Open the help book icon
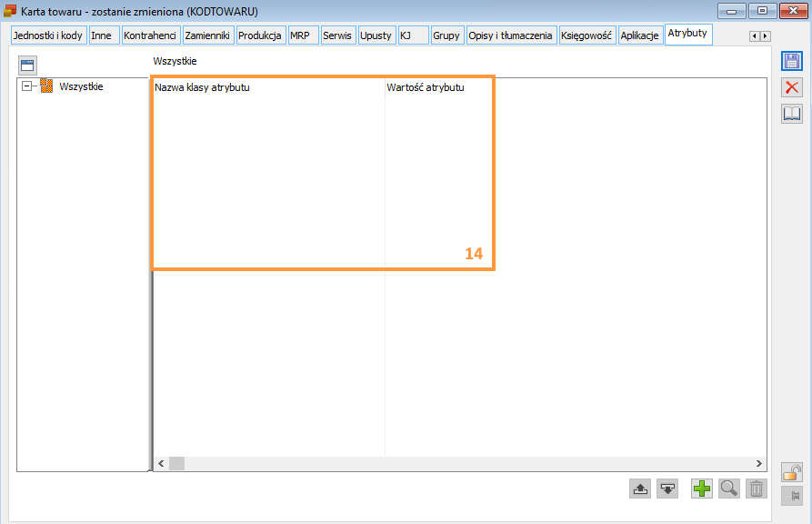This screenshot has width=812, height=524. point(792,114)
